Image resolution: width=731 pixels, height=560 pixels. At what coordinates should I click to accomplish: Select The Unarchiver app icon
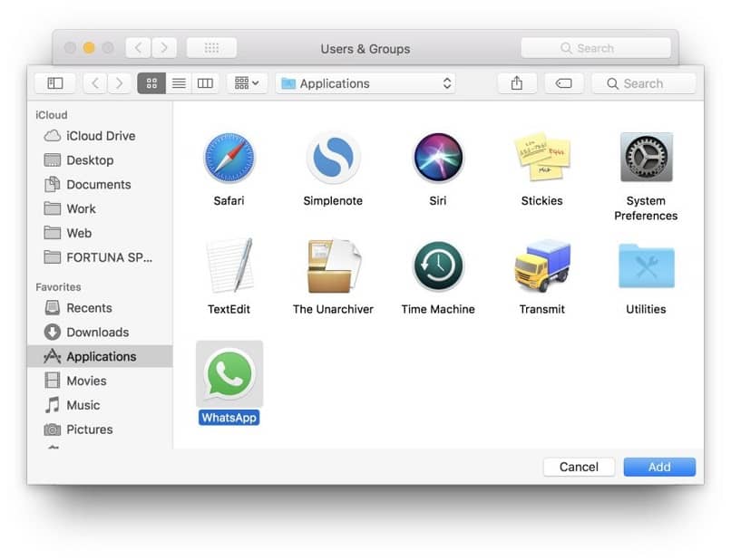pyautogui.click(x=334, y=266)
